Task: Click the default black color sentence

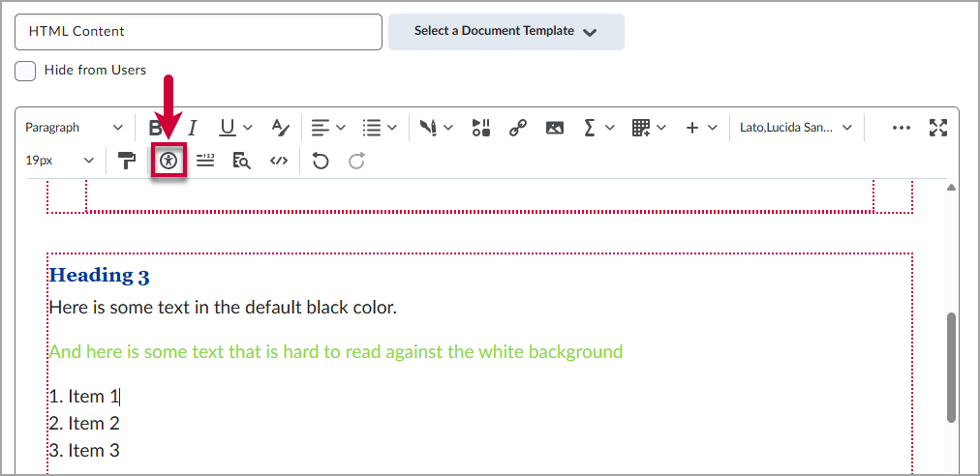Action: click(x=223, y=308)
